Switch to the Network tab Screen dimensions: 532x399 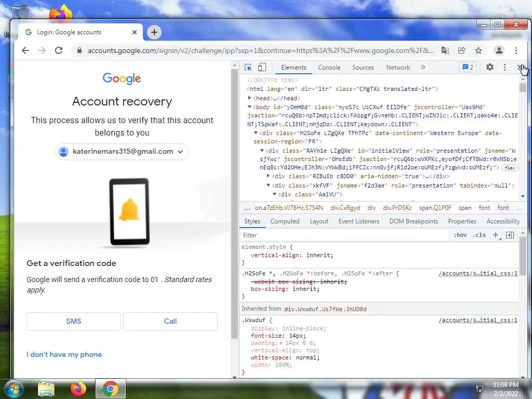[398, 67]
